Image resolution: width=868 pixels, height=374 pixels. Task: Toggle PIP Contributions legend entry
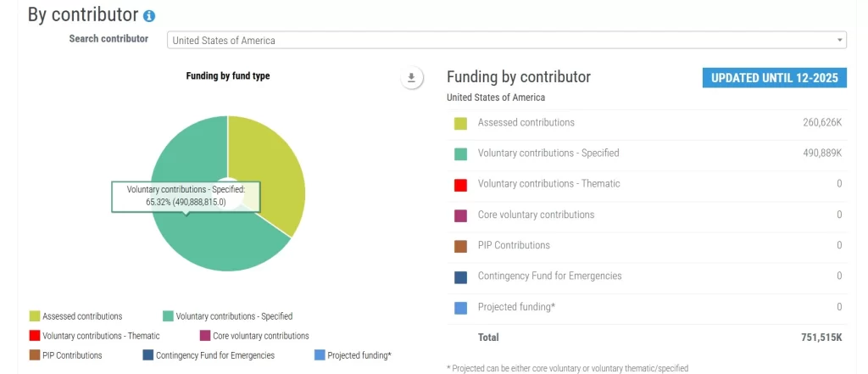(65, 355)
